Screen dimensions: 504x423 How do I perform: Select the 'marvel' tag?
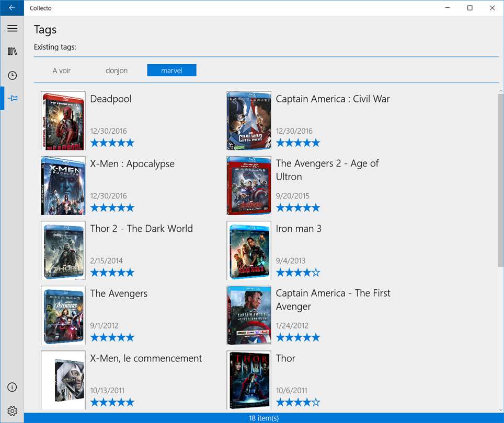tap(171, 70)
